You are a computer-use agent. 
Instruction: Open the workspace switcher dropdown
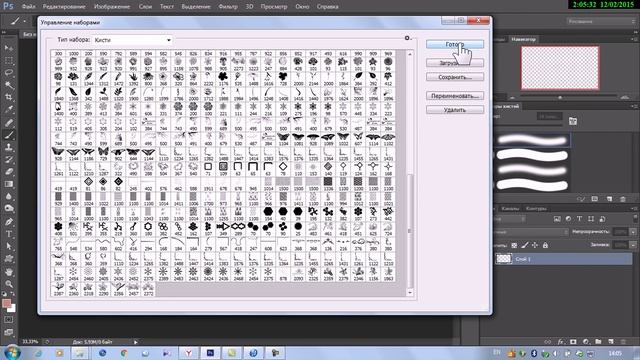coord(600,21)
